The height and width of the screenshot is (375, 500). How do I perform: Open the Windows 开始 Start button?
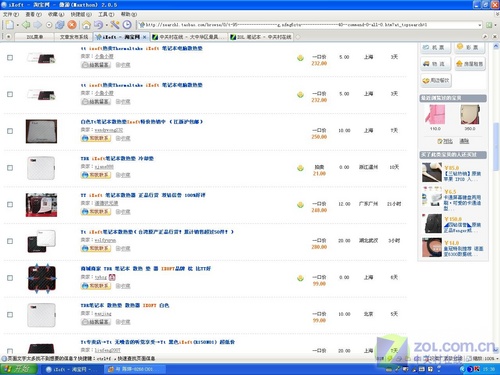point(19,369)
